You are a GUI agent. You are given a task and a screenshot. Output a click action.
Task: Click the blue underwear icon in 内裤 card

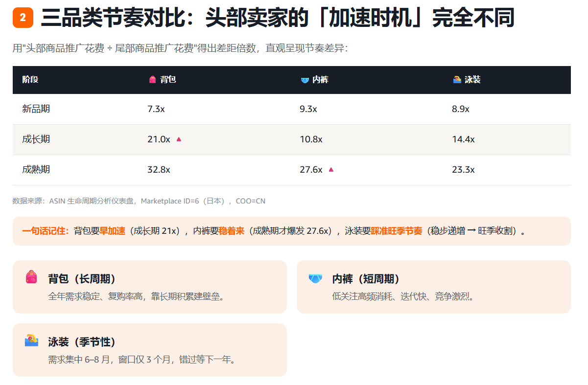pyautogui.click(x=315, y=278)
